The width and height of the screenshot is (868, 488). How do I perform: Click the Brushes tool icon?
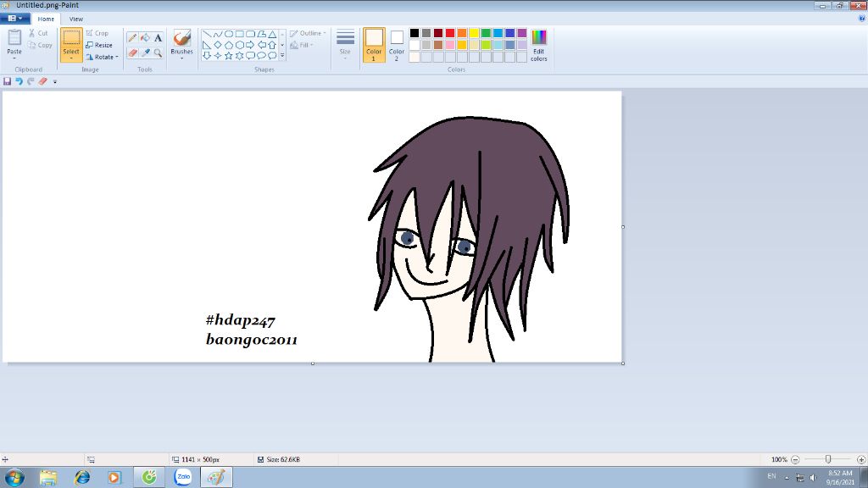181,38
